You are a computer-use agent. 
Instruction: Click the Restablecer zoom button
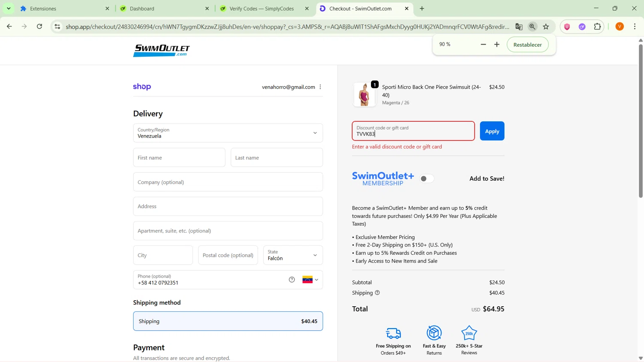coord(528,45)
